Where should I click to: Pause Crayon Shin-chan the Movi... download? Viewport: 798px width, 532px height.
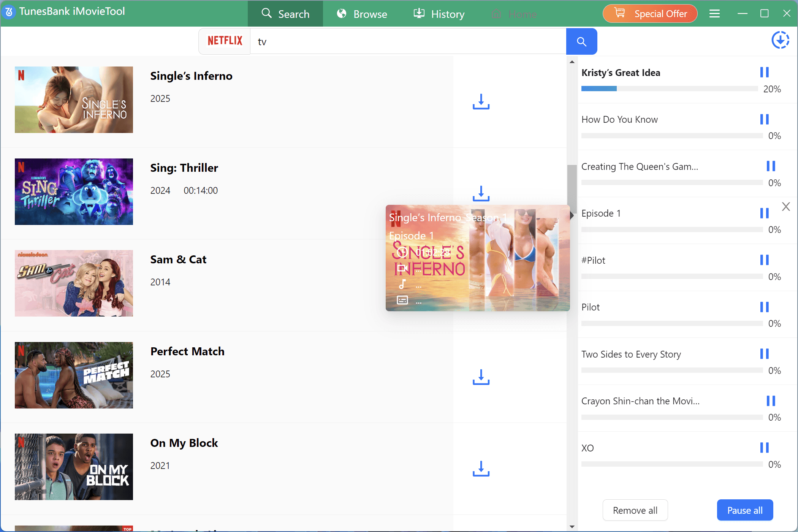771,401
